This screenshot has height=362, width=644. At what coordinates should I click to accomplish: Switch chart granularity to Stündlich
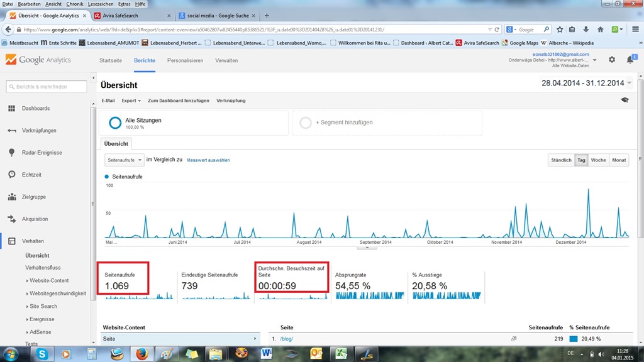pyautogui.click(x=561, y=160)
